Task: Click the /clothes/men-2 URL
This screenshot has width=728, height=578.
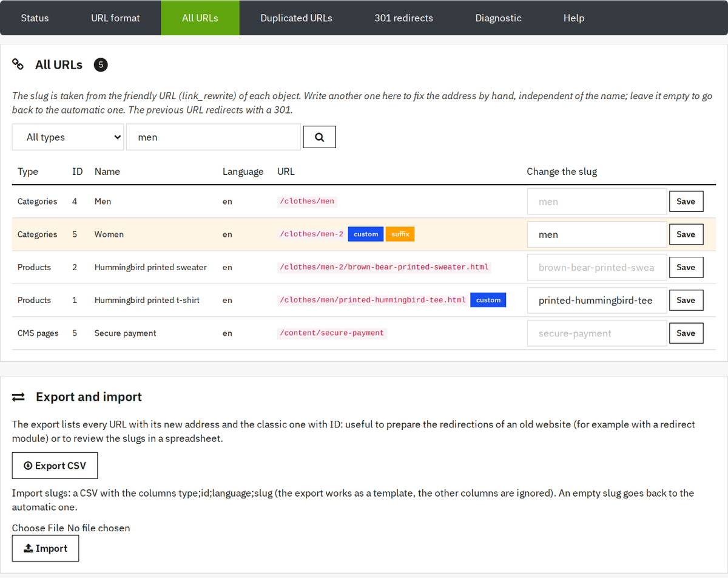Action: (x=311, y=234)
